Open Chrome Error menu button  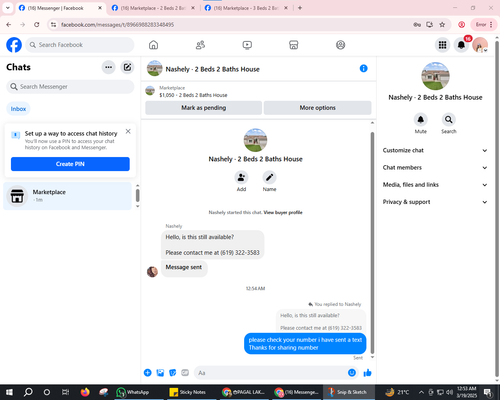pyautogui.click(x=484, y=25)
